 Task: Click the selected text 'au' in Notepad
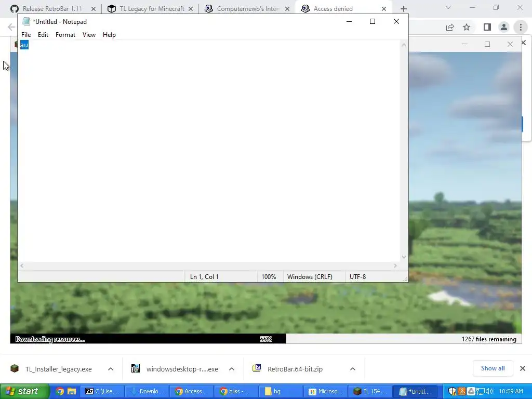(24, 45)
